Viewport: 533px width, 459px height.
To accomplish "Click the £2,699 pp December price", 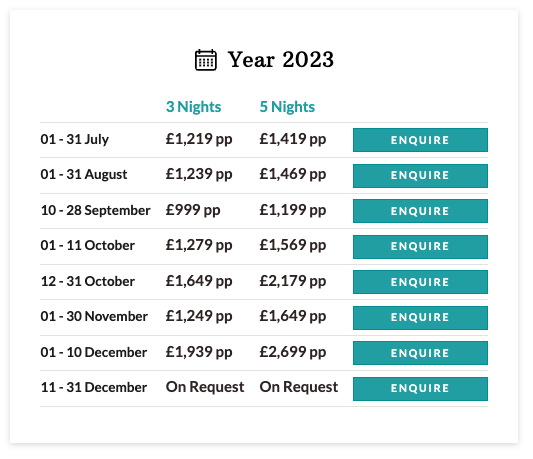I will (293, 352).
